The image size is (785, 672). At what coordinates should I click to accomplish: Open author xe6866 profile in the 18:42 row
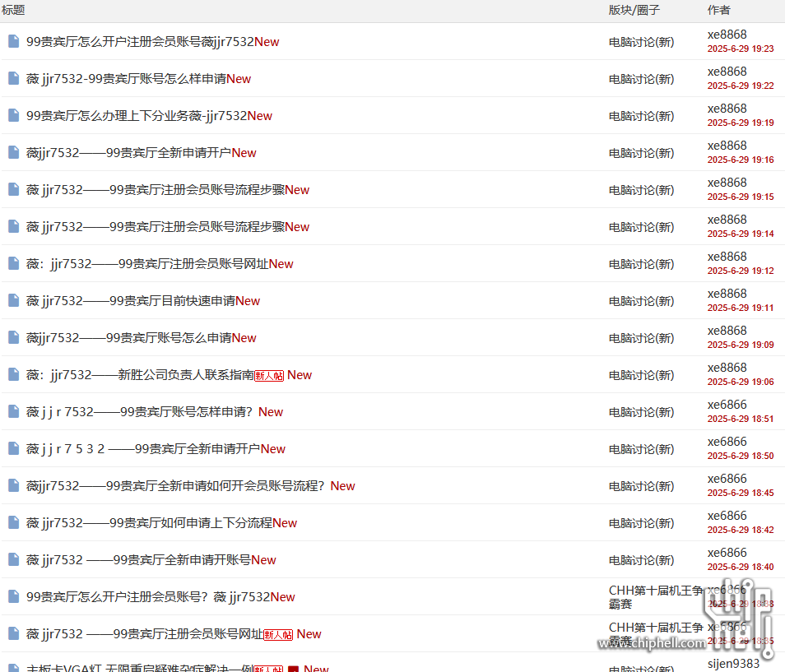point(727,516)
